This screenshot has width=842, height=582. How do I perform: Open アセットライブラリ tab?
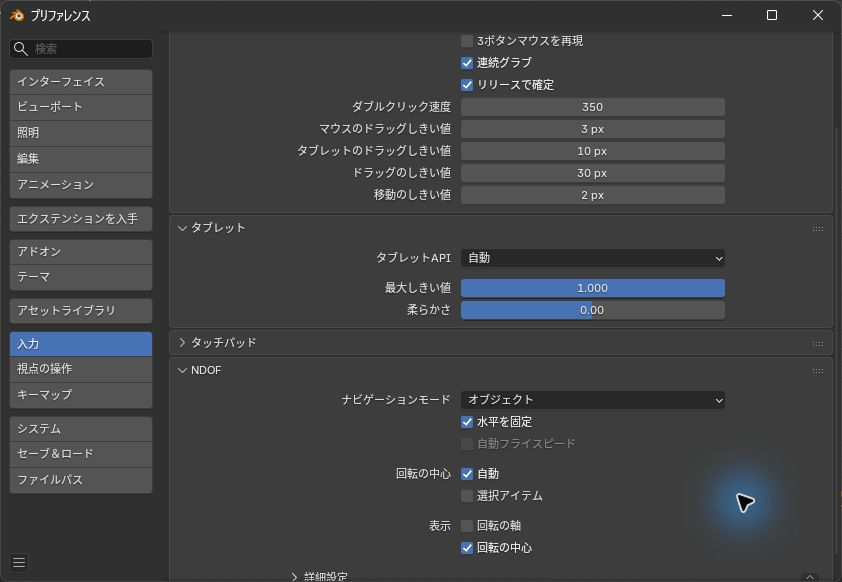[x=81, y=311]
